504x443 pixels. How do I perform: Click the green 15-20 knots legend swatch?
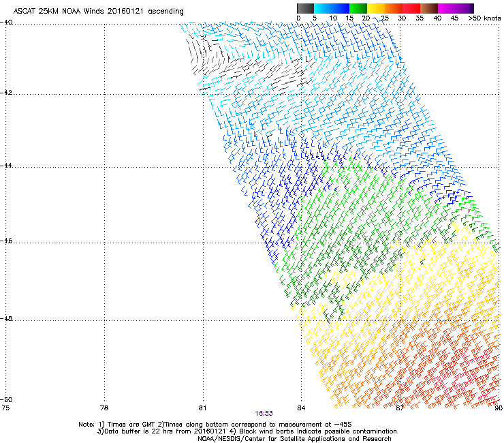point(358,8)
